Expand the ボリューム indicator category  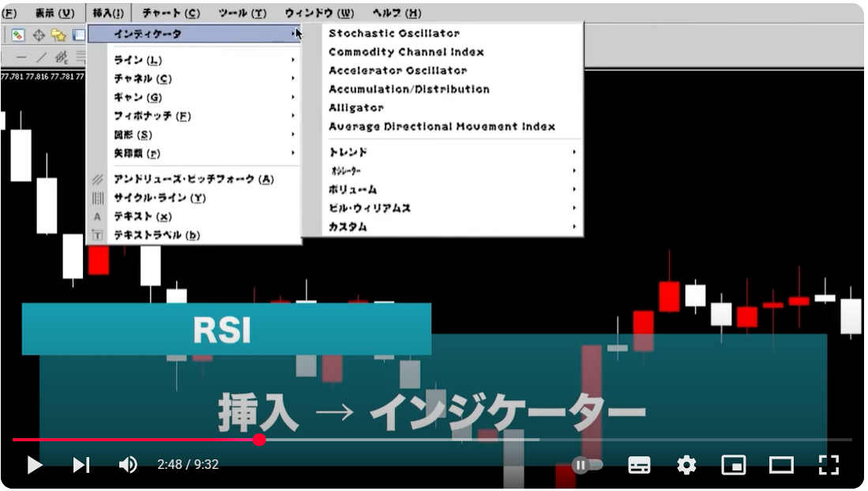pos(453,189)
